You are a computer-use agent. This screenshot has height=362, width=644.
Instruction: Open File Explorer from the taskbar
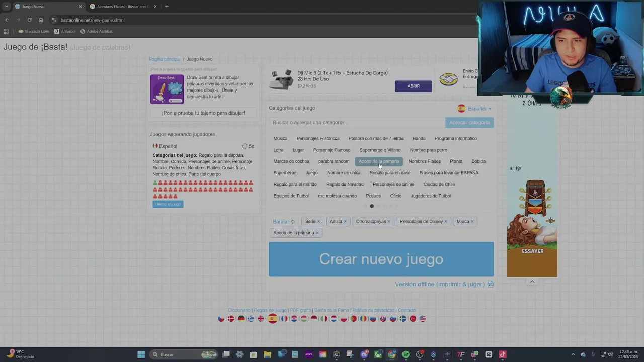[267, 354]
